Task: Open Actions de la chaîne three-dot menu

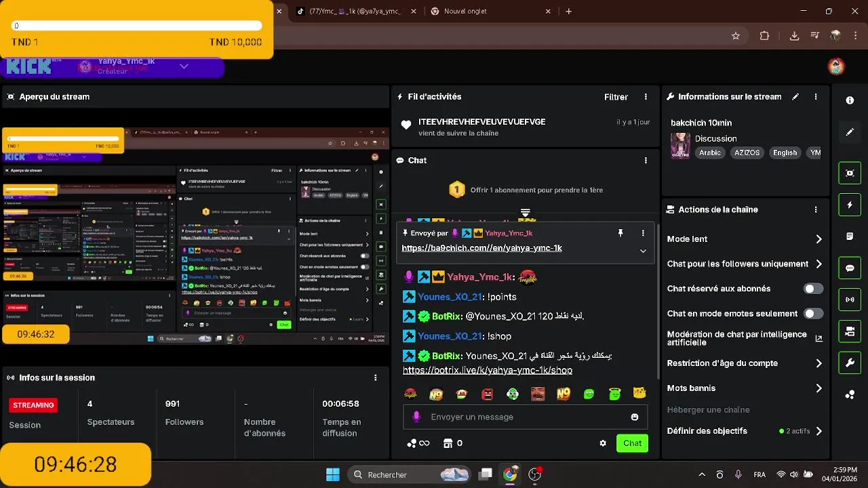Action: click(816, 210)
